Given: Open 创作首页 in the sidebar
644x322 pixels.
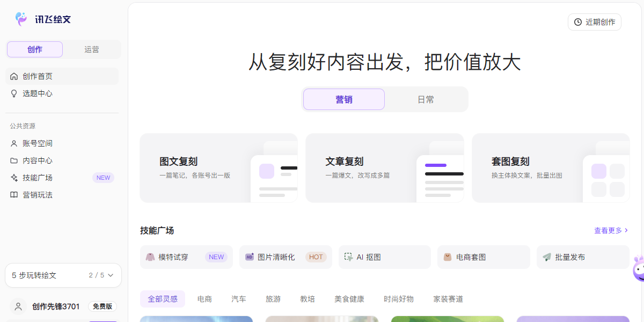Looking at the screenshot, I should pos(62,76).
